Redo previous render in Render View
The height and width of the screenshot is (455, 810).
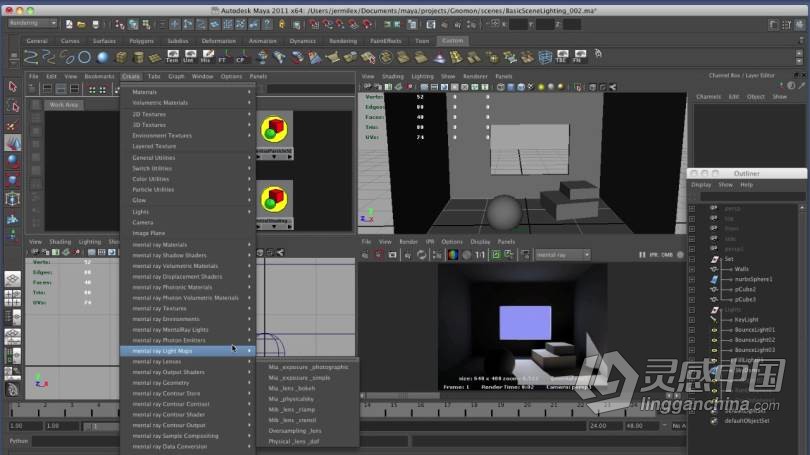[x=365, y=255]
